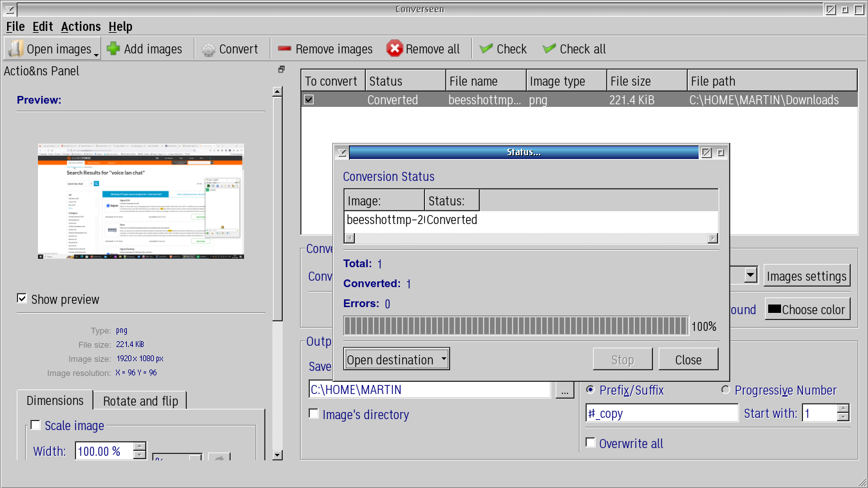Start conversion with the Convert gear icon
The image size is (868, 488).
pyautogui.click(x=209, y=50)
